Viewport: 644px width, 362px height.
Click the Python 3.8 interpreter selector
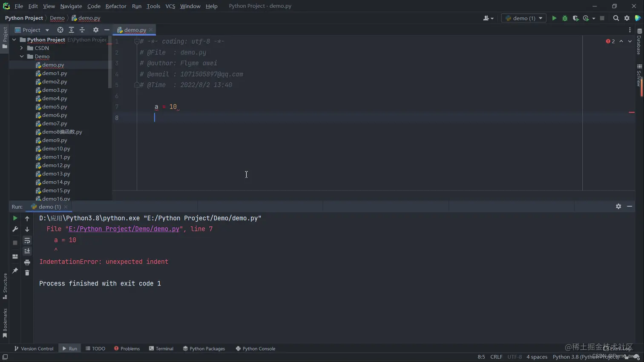click(586, 357)
